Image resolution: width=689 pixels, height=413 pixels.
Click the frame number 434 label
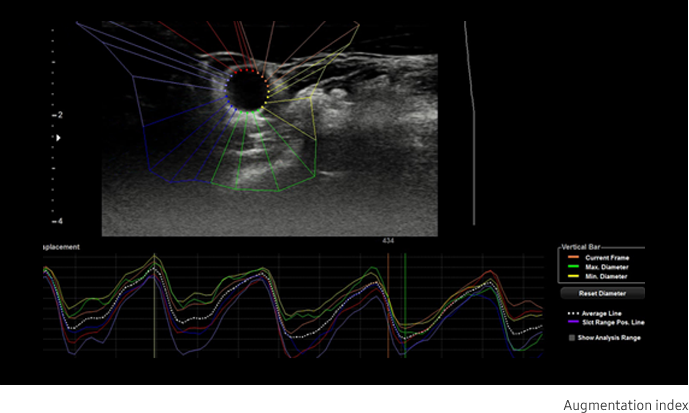point(388,241)
